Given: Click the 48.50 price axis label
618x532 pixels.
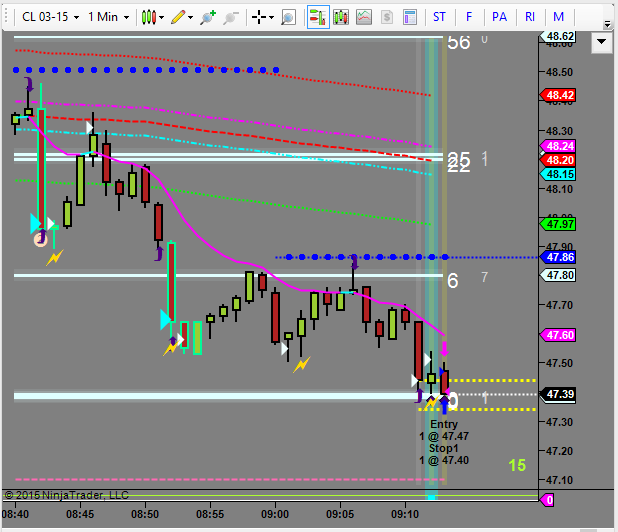Looking at the screenshot, I should 559,72.
